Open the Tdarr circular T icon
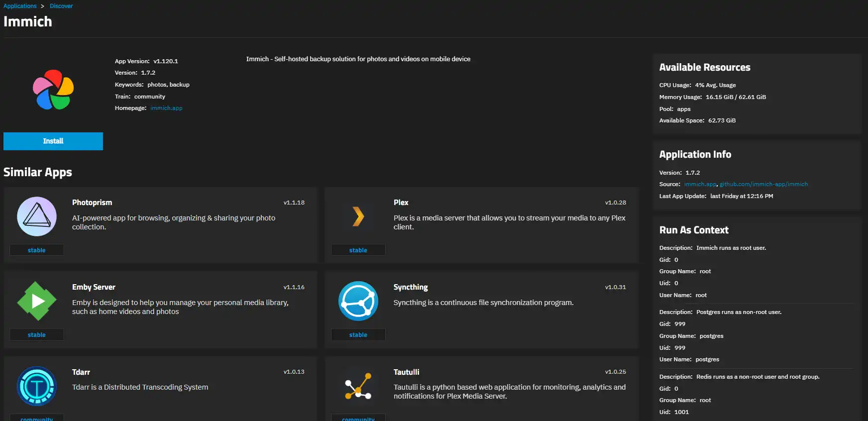 (37, 386)
